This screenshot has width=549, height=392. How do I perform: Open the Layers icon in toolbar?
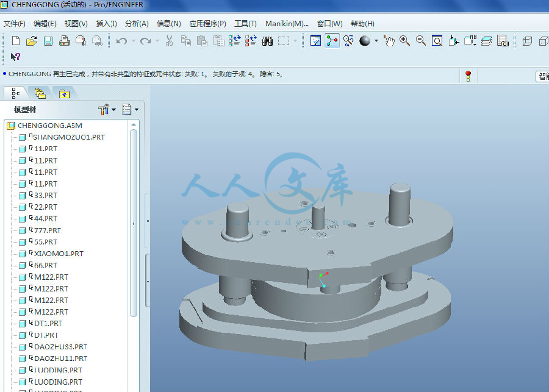coord(486,41)
